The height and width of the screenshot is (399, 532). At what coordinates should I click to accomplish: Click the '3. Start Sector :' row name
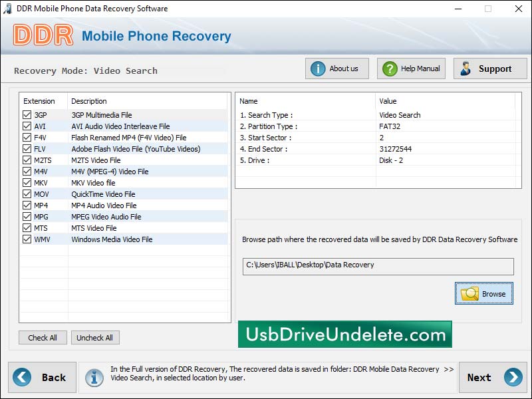click(265, 138)
